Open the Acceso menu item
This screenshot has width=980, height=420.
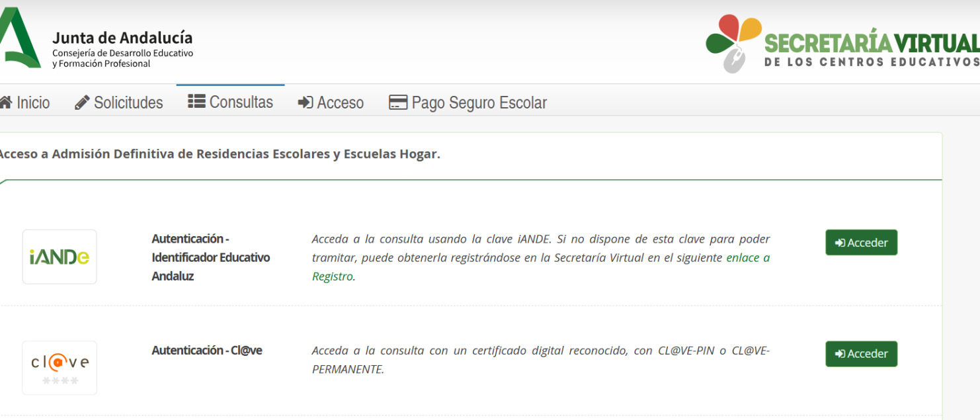pyautogui.click(x=340, y=103)
